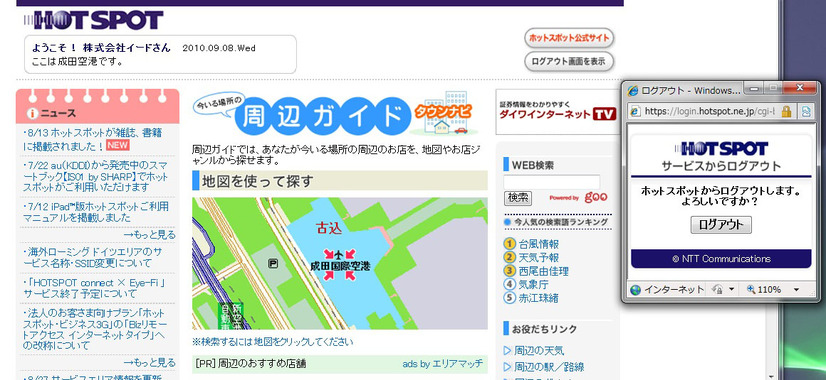The image size is (826, 380).
Task: Click © NTT Communications footer in popup
Action: tap(721, 259)
